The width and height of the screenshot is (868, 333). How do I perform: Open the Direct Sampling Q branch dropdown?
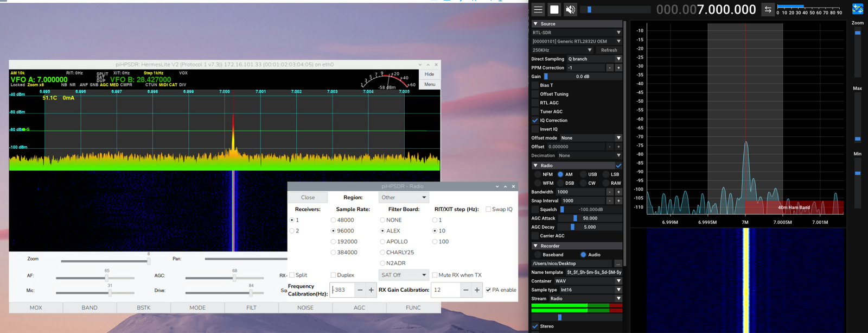point(593,59)
